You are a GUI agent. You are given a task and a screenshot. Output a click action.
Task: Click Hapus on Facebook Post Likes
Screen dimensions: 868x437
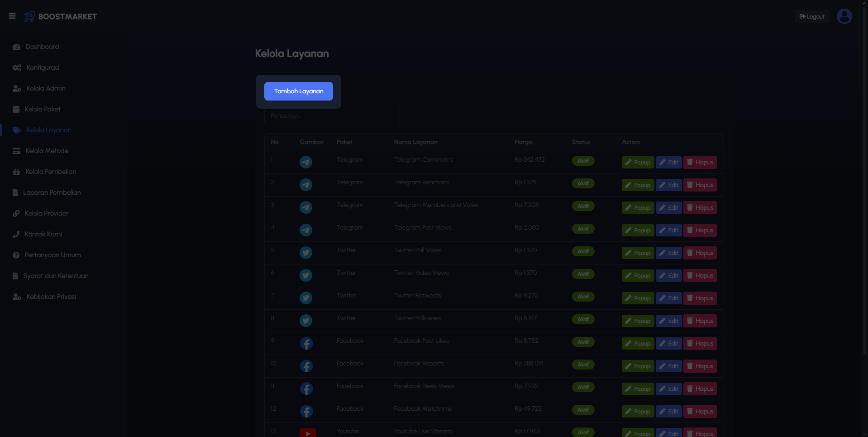click(700, 343)
